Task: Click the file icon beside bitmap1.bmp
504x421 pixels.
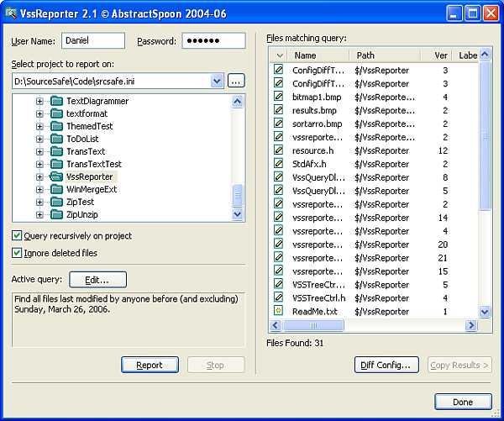Action: pyautogui.click(x=278, y=96)
